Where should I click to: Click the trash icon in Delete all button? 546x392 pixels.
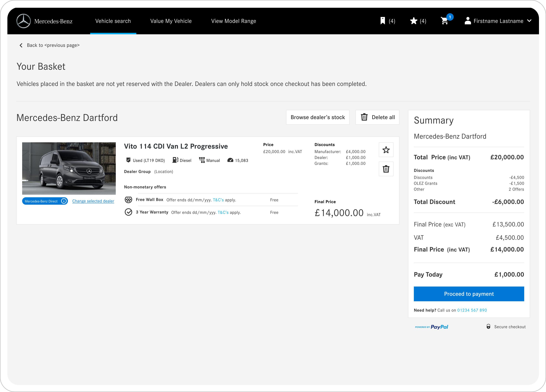point(364,117)
